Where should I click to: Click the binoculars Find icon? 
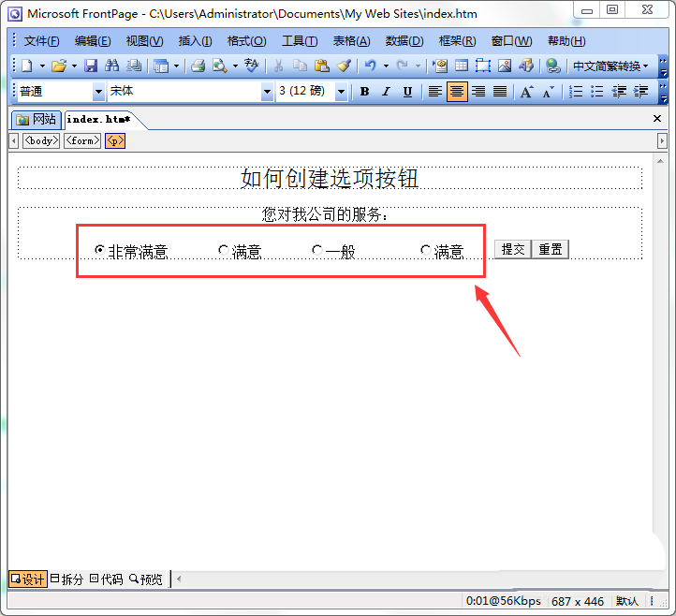(112, 66)
